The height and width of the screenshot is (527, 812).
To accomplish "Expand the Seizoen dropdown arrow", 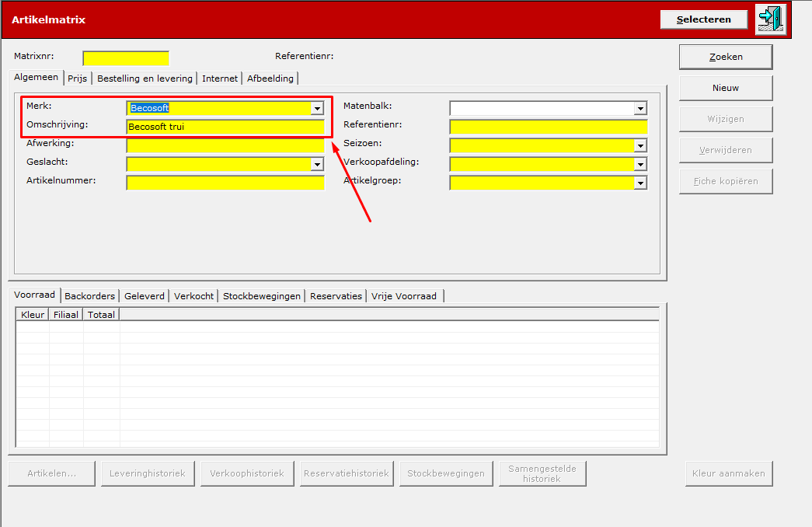I will (x=640, y=145).
